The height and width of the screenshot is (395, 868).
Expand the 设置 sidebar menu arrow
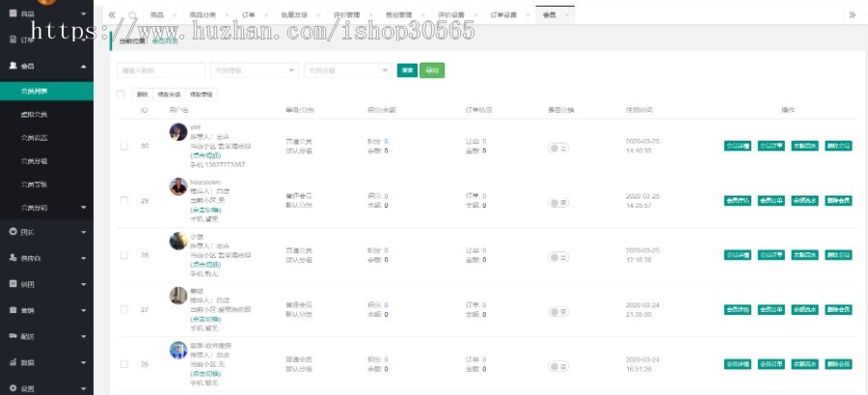point(84,389)
